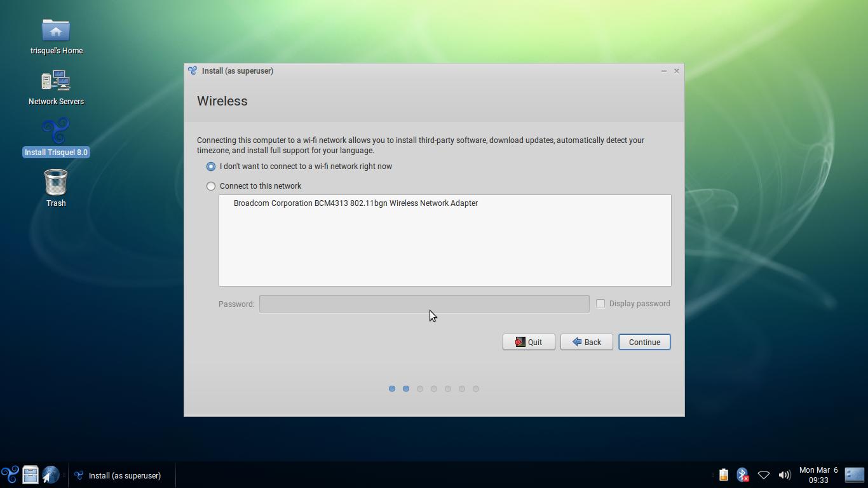The image size is (868, 488).
Task: Open battery status tray icon
Action: 723,475
